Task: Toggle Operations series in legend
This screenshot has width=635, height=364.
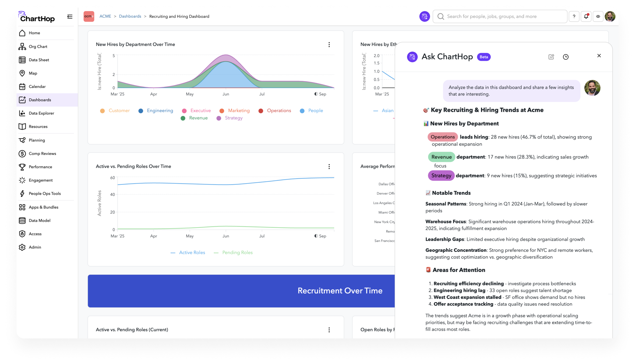Action: click(x=275, y=111)
